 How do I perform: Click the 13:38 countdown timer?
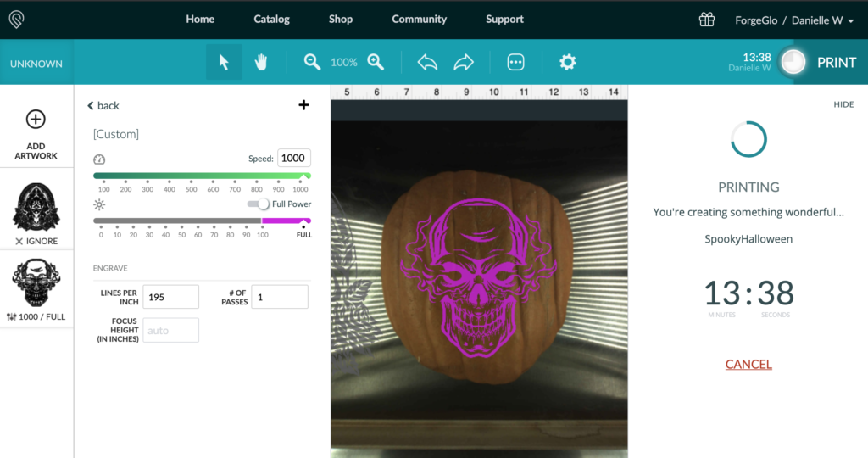click(x=748, y=293)
